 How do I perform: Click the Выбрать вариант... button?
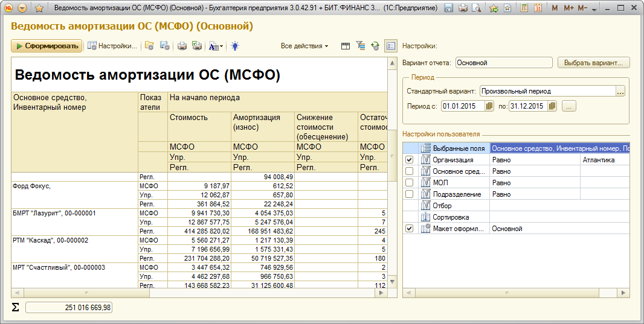click(593, 62)
